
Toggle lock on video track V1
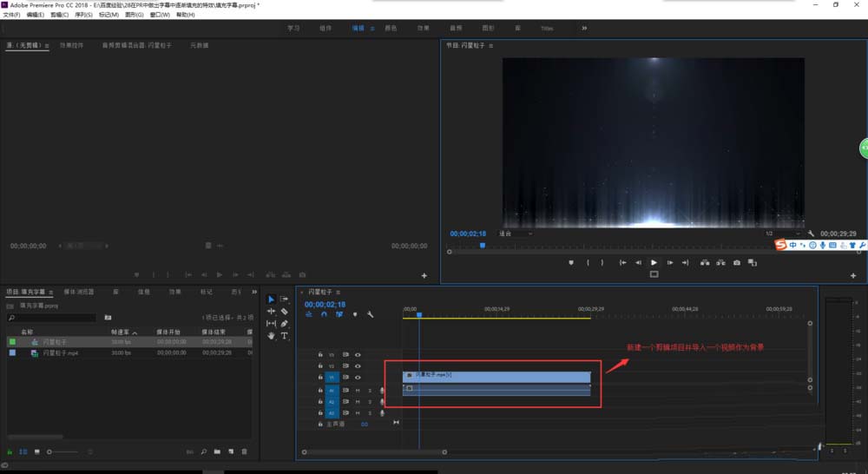point(320,378)
